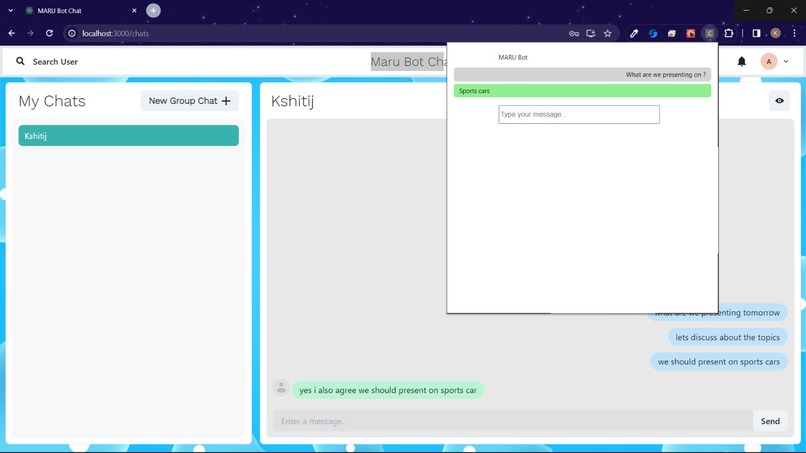Close the MARU Bot Chat tab

pos(134,11)
